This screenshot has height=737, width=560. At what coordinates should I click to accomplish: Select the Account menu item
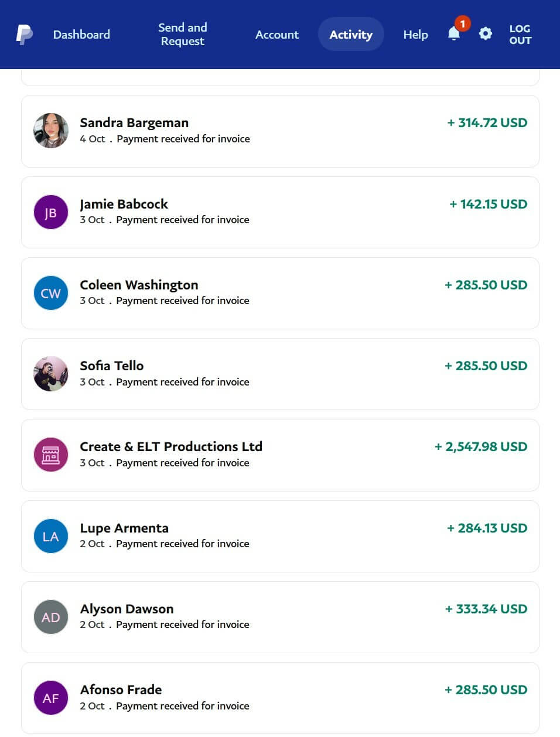(x=277, y=35)
